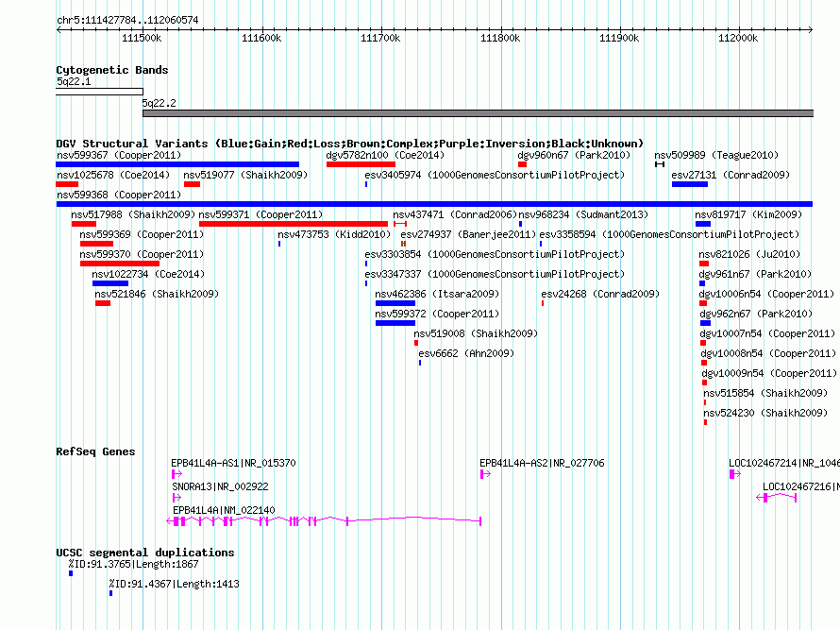Click the nsv462386 (Itsara2009) blue bar
The width and height of the screenshot is (840, 630).
click(395, 303)
